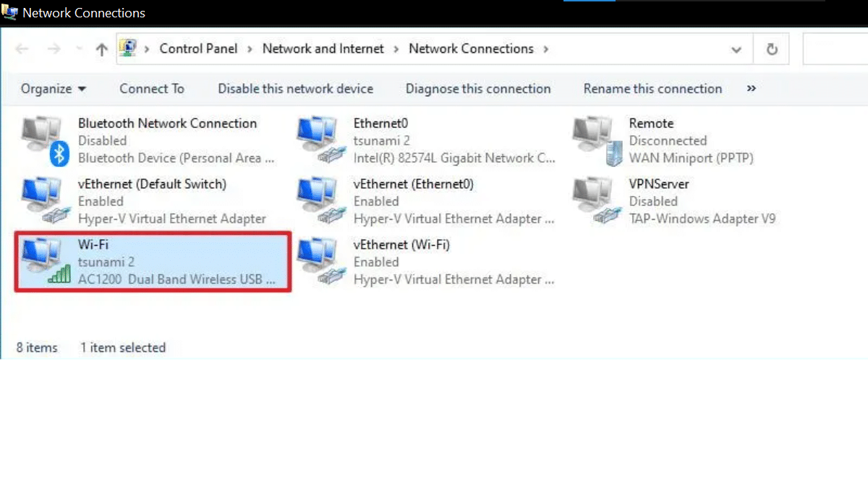Show more toolbar commands chevron
Screen dimensions: 868x488
pos(751,88)
